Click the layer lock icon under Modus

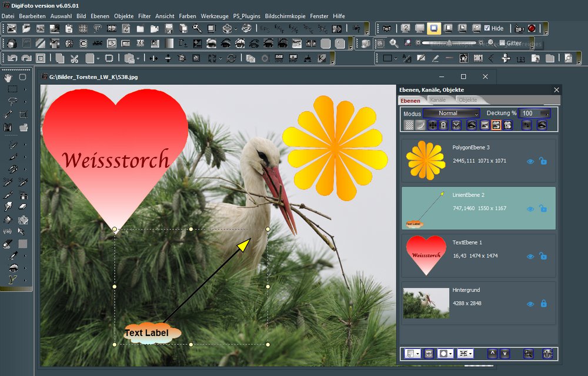443,125
